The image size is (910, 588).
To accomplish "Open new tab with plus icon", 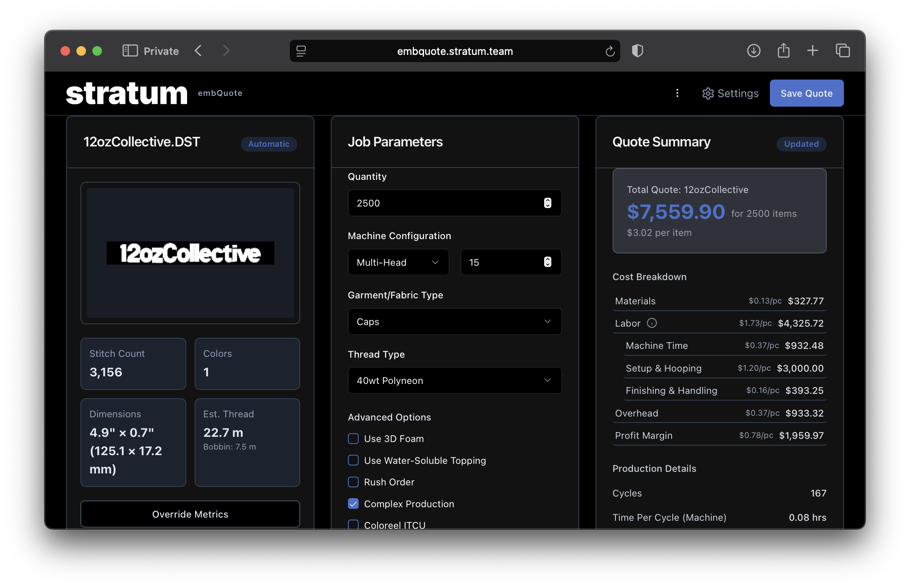I will (812, 51).
